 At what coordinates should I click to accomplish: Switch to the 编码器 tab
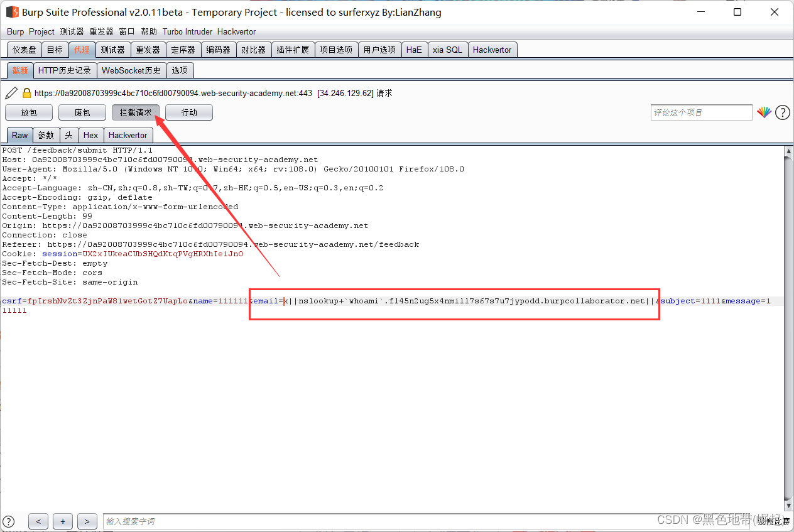click(219, 50)
